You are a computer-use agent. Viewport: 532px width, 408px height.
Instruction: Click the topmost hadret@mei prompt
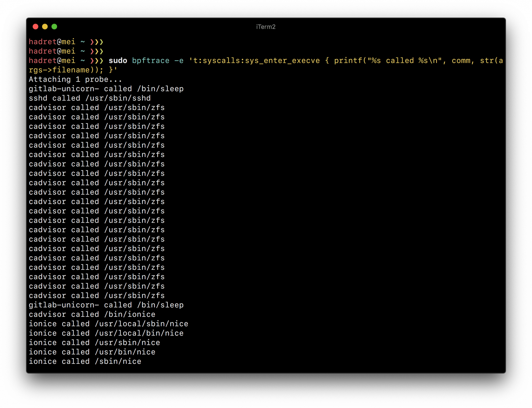(x=52, y=42)
